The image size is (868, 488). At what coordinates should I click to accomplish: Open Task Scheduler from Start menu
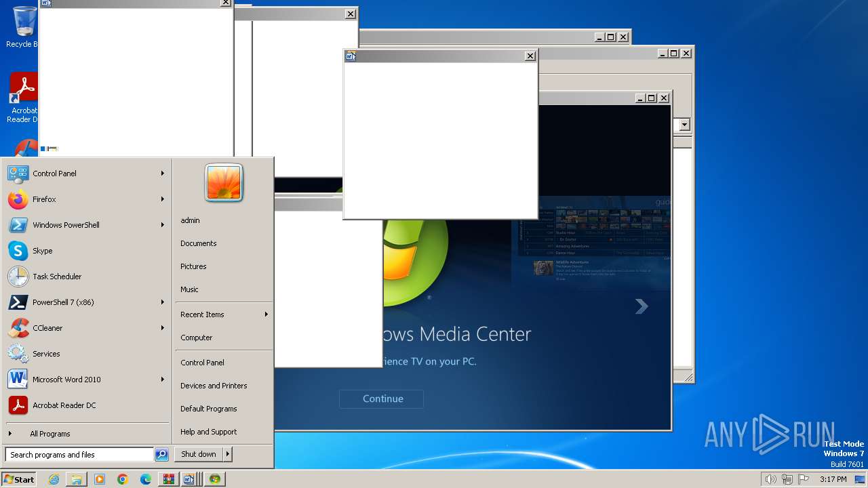tap(87, 277)
